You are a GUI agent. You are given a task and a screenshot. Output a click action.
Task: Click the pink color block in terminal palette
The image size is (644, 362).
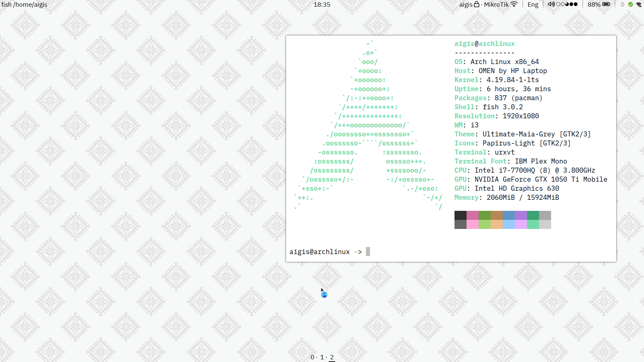(x=473, y=216)
